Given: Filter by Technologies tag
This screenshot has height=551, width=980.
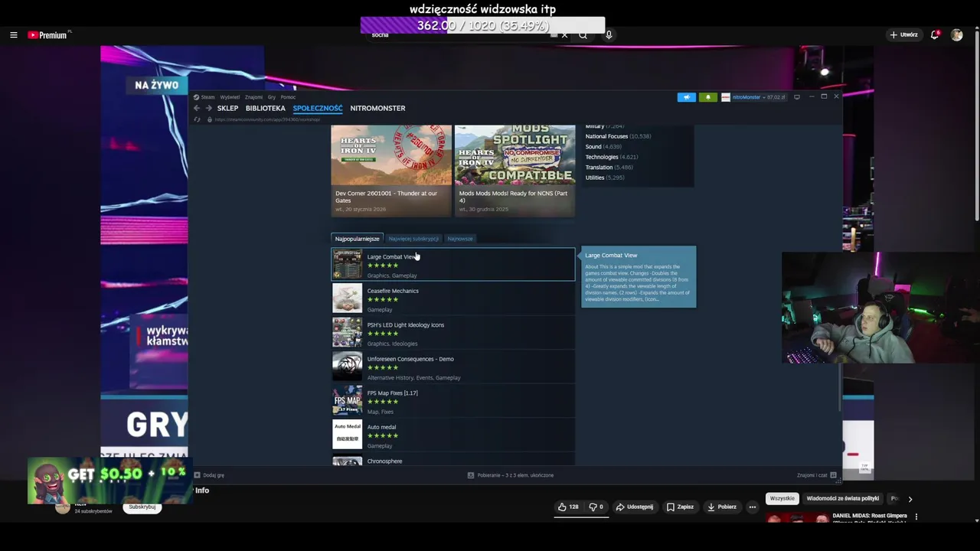Looking at the screenshot, I should tap(612, 157).
